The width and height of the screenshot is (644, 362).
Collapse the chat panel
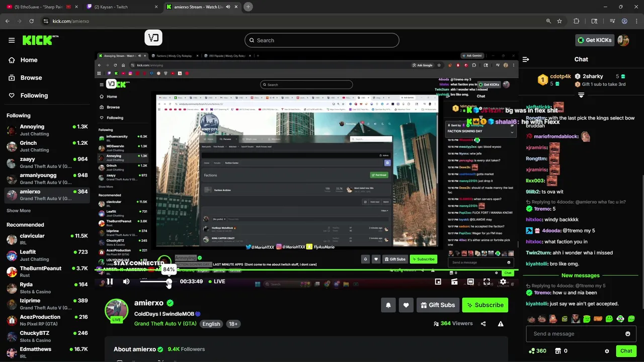click(526, 59)
